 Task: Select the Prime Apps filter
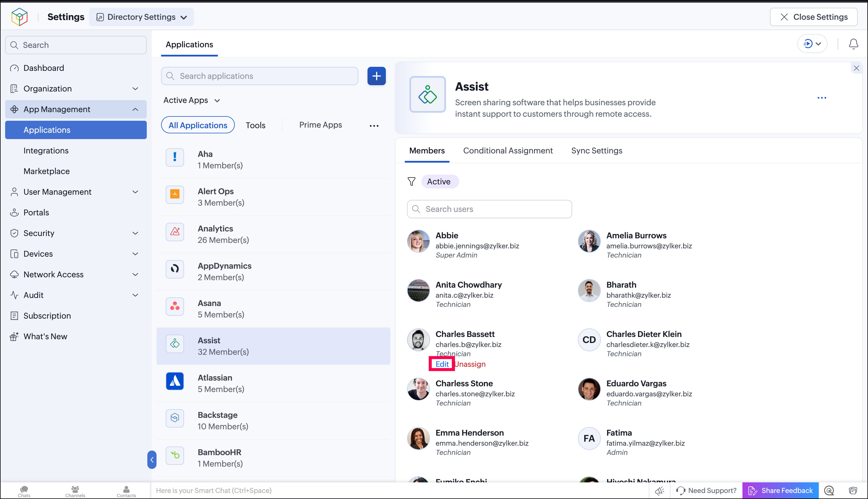click(320, 125)
